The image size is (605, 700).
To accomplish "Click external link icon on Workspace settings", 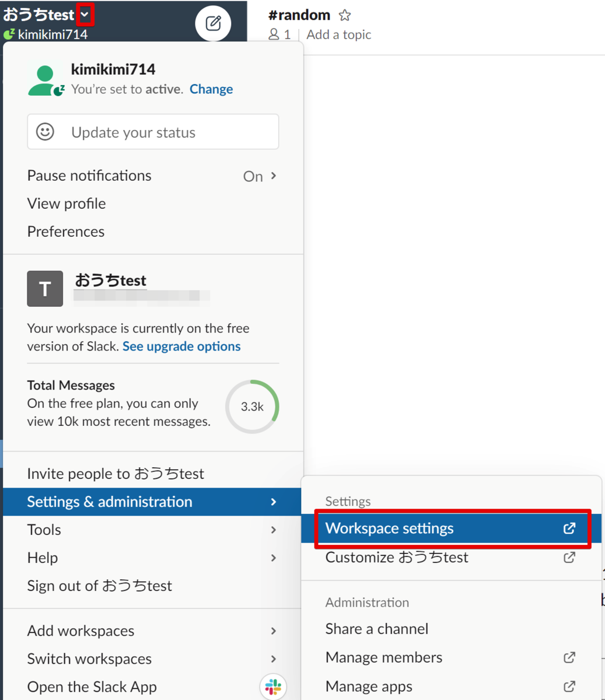I will 569,528.
